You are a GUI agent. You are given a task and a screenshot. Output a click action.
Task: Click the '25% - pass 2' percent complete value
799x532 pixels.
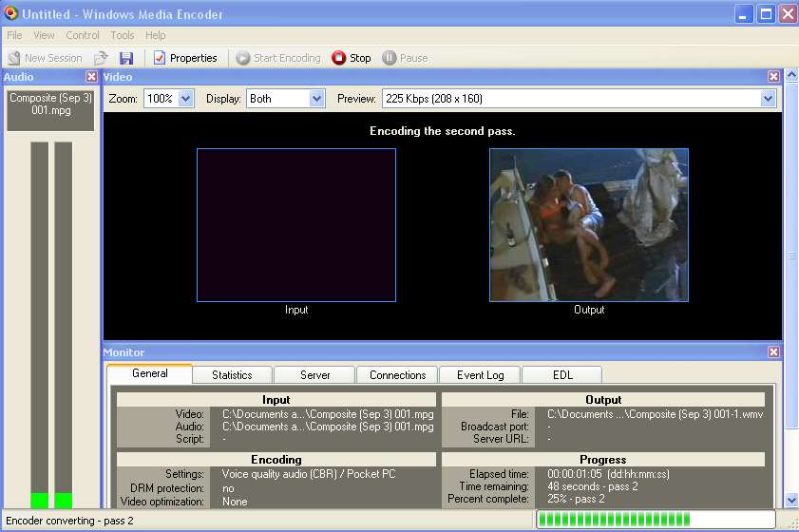click(576, 499)
